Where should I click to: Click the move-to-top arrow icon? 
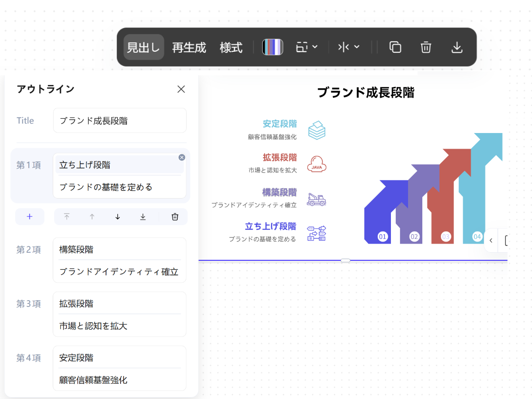(x=67, y=217)
